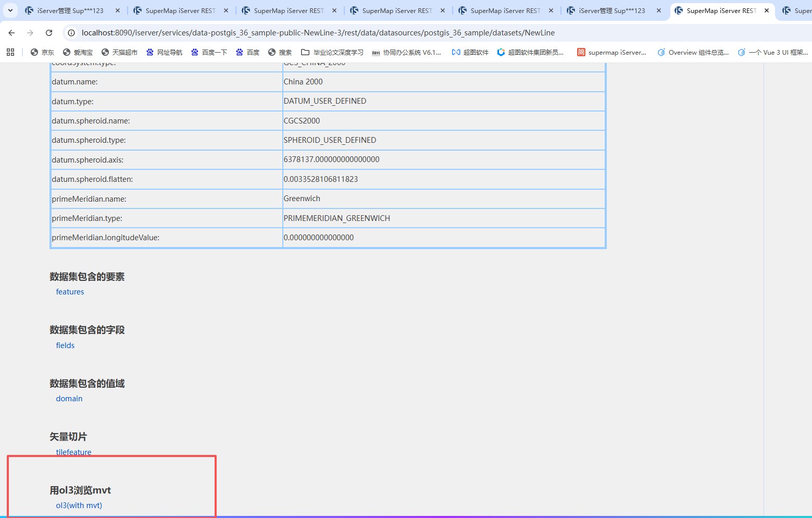Viewport: 812px width, 518px height.
Task: Open the domain link
Action: click(x=69, y=399)
